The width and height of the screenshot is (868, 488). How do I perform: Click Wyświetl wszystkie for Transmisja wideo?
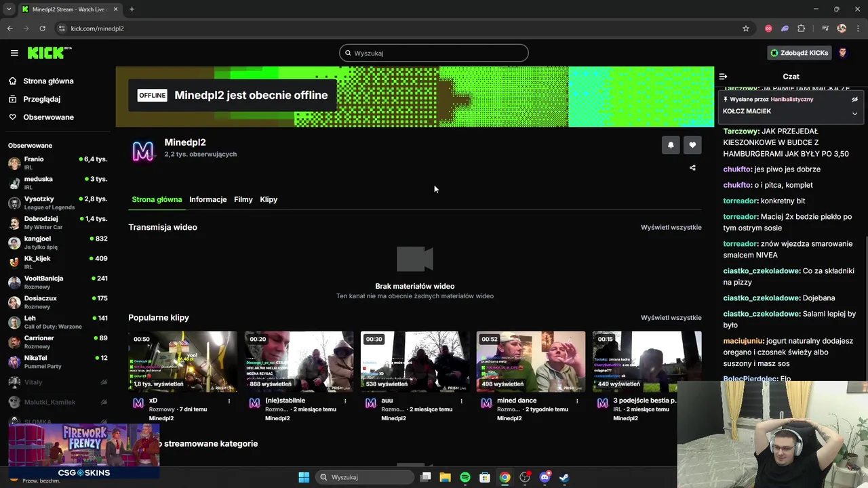pyautogui.click(x=671, y=227)
